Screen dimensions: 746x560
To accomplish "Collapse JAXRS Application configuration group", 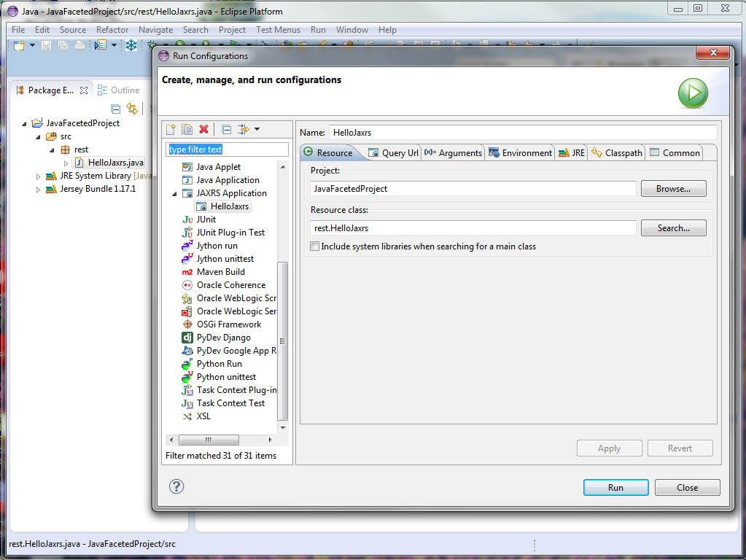I will tap(174, 194).
